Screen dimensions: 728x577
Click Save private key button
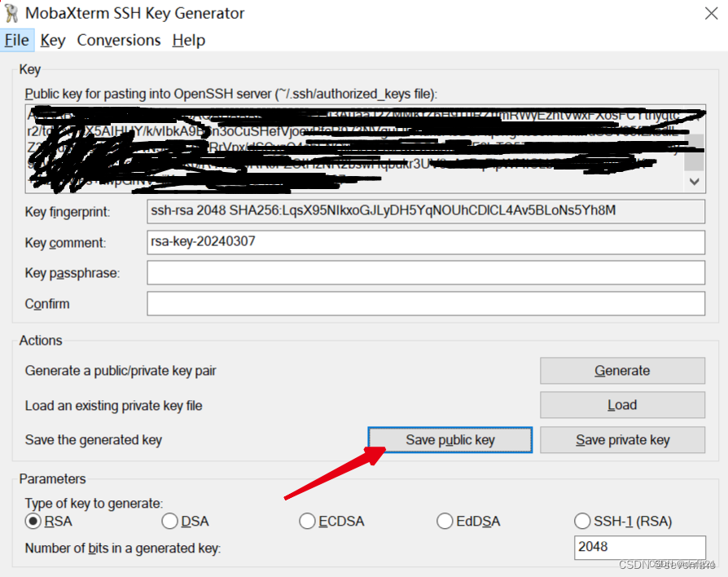(x=622, y=440)
